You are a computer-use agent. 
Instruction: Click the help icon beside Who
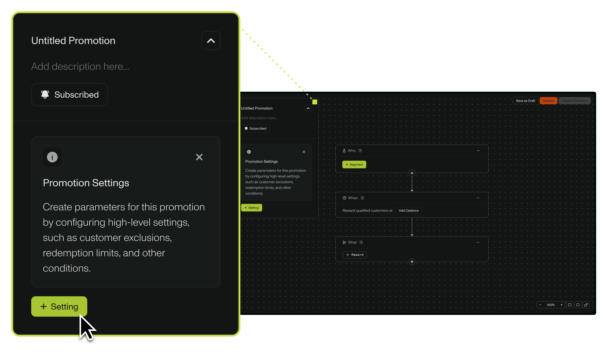click(360, 151)
